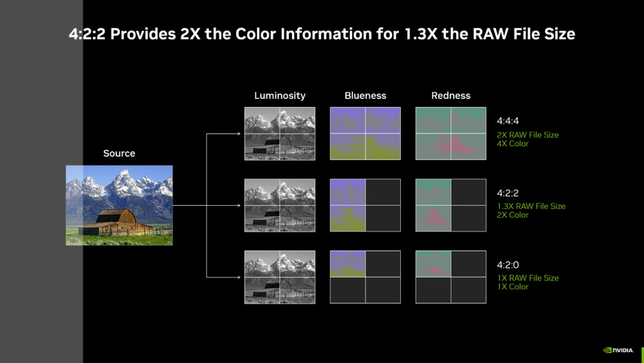The width and height of the screenshot is (644, 363).
Task: Click the 4:2:2 Redness image
Action: (451, 205)
